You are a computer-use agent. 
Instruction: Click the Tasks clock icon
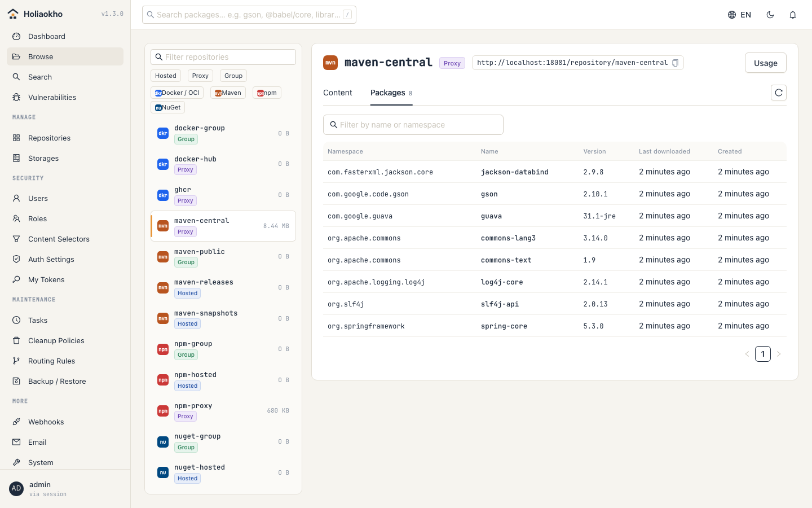click(16, 320)
